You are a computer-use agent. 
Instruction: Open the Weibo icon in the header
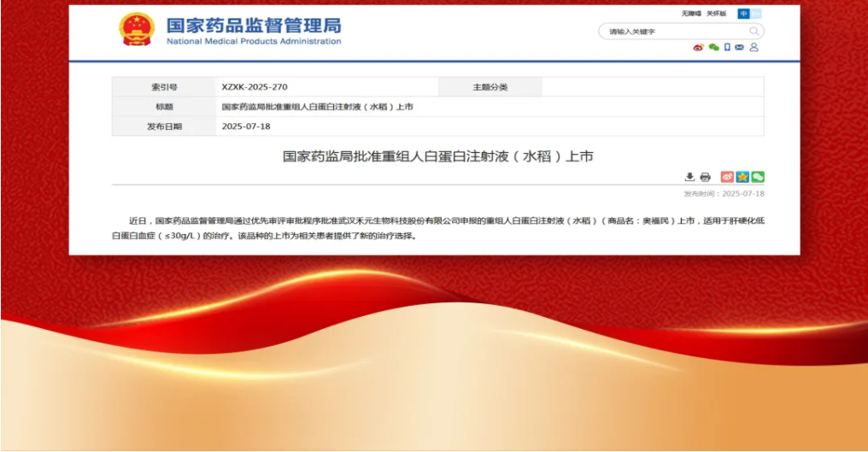point(698,48)
